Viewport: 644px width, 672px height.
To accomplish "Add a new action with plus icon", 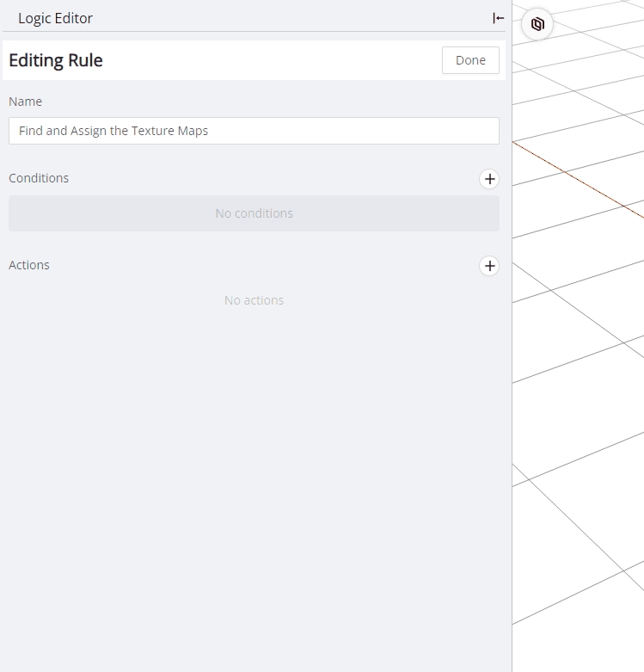I will pos(489,266).
